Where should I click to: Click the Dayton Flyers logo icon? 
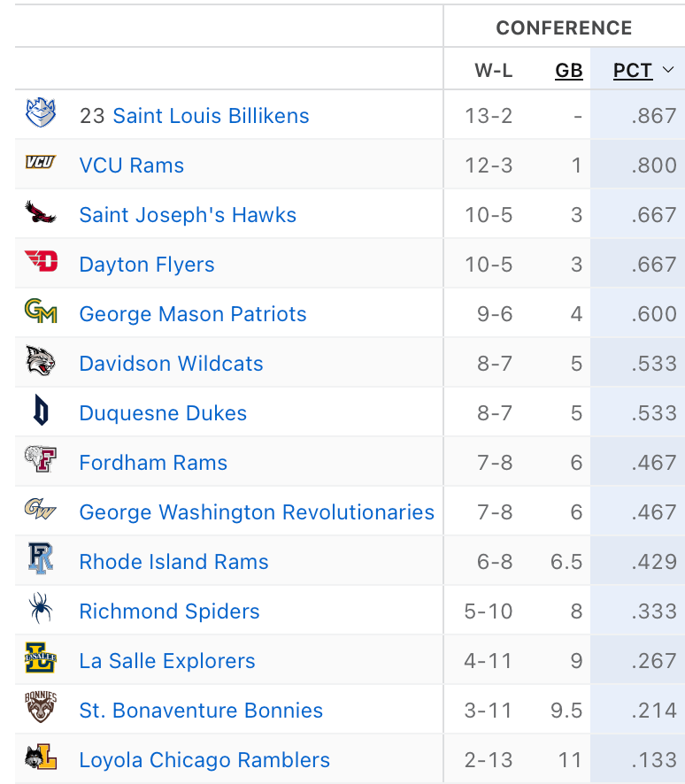[41, 263]
